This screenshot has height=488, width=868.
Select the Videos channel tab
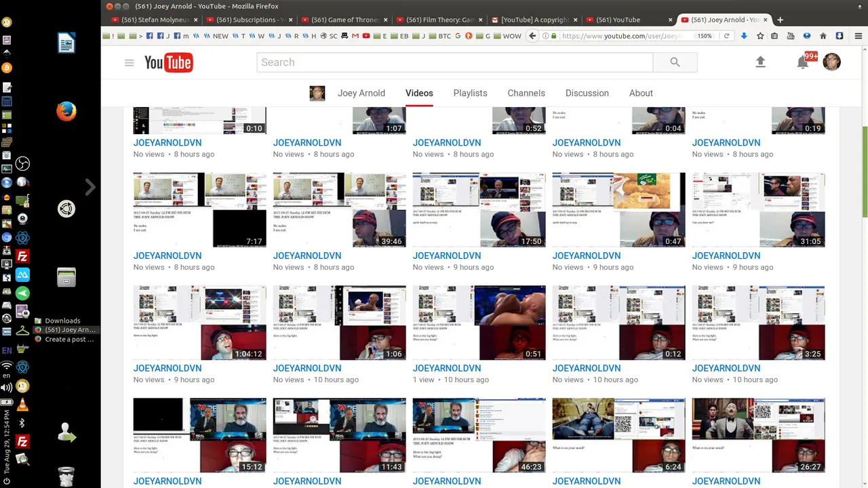pyautogui.click(x=419, y=94)
